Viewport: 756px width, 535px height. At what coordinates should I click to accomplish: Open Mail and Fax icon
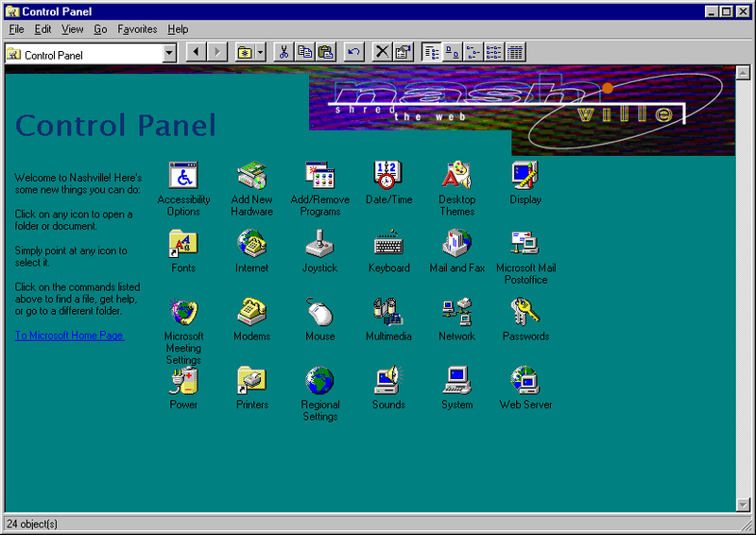tap(456, 244)
